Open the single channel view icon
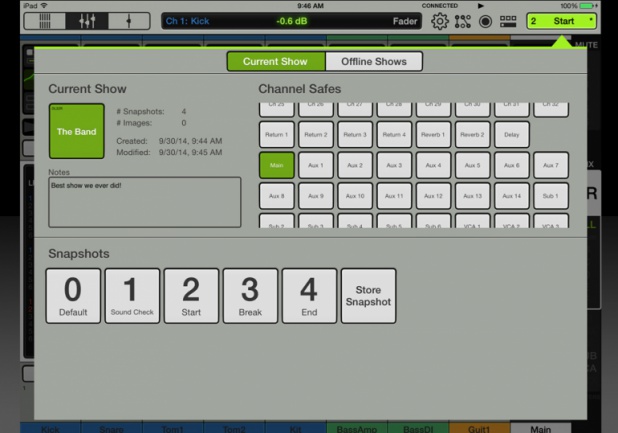Screen dimensions: 618x433 [x=129, y=21]
